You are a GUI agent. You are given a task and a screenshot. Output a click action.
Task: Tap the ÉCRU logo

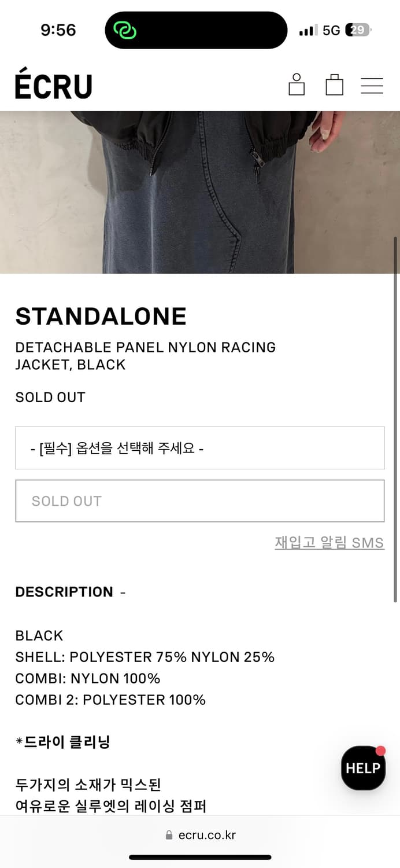pyautogui.click(x=54, y=86)
